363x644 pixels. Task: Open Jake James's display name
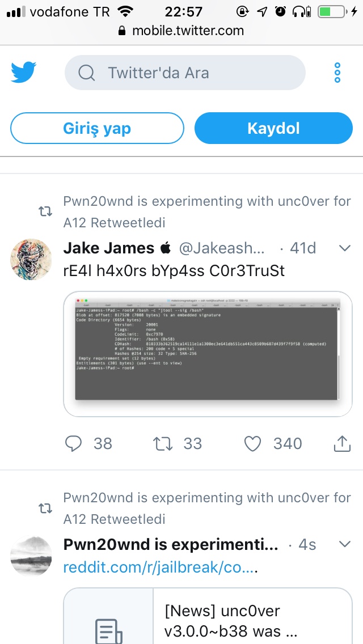[109, 248]
